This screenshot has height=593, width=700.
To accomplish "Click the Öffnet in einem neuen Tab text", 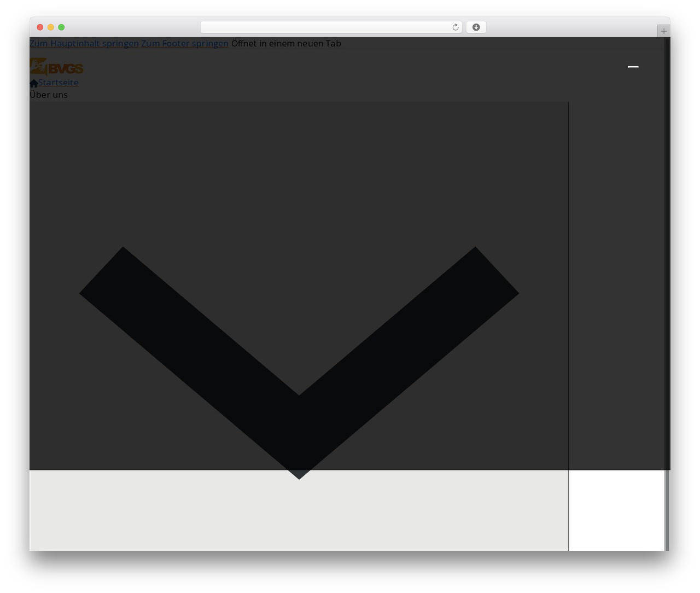I will (x=286, y=43).
